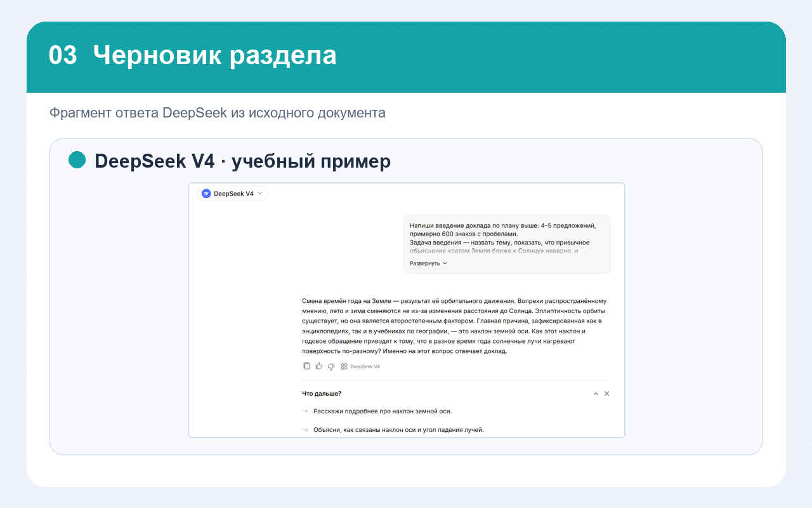This screenshot has height=508, width=812.
Task: Open the DeepSeek V4 model selector dropdown
Action: pyautogui.click(x=232, y=194)
